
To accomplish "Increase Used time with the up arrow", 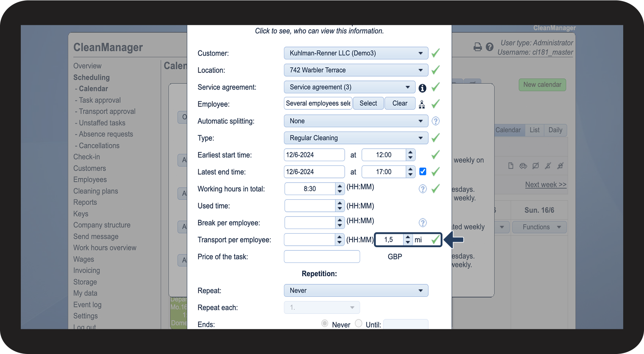I will click(x=340, y=203).
